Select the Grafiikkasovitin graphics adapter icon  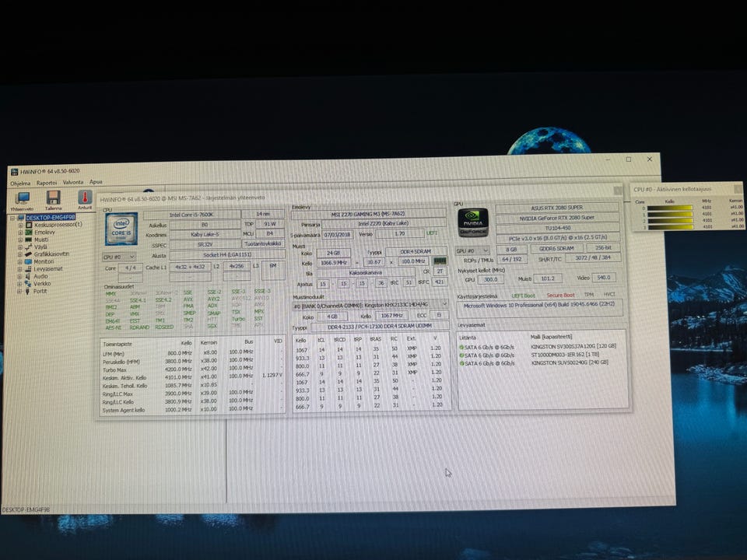(x=29, y=254)
